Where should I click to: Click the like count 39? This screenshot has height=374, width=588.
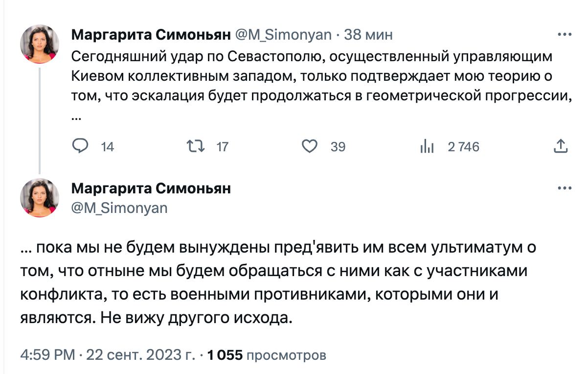pos(338,146)
